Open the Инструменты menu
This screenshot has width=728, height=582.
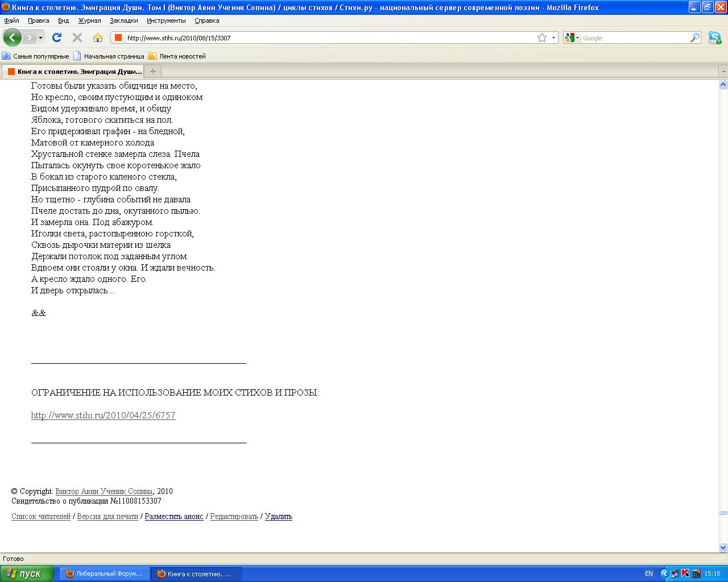[x=166, y=20]
